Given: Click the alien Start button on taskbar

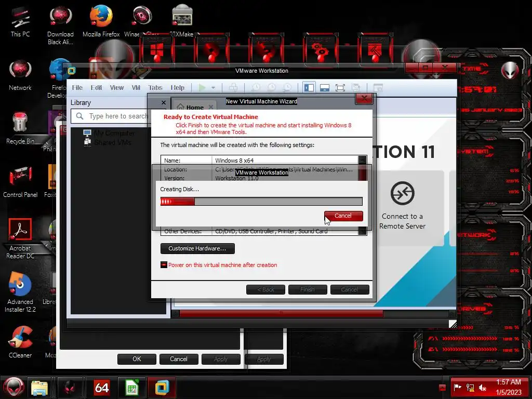Looking at the screenshot, I should point(14,388).
